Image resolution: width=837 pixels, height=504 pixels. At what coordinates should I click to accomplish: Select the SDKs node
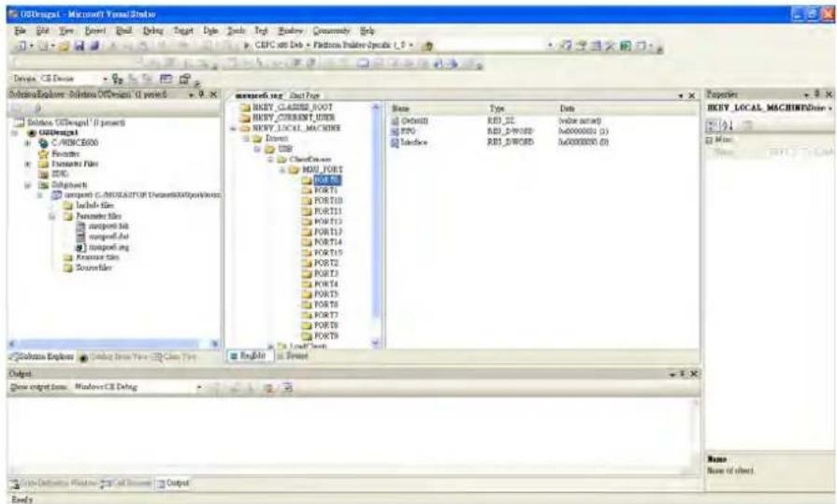click(60, 174)
